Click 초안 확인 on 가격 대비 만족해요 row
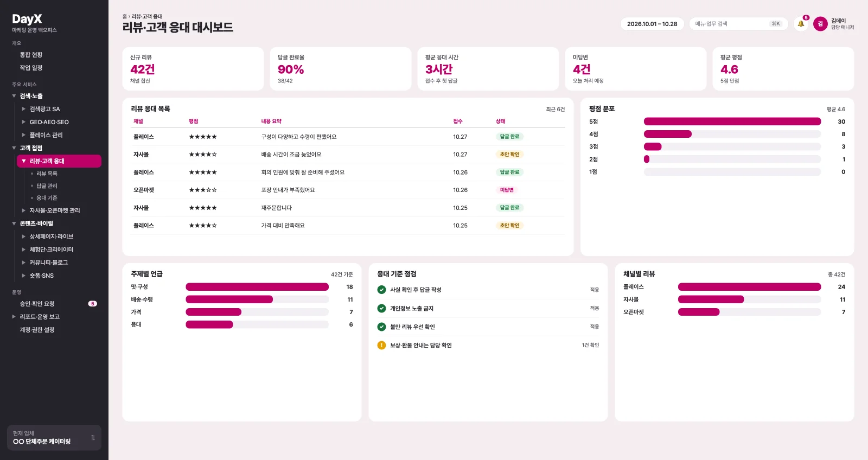This screenshot has height=460, width=868. coord(509,226)
